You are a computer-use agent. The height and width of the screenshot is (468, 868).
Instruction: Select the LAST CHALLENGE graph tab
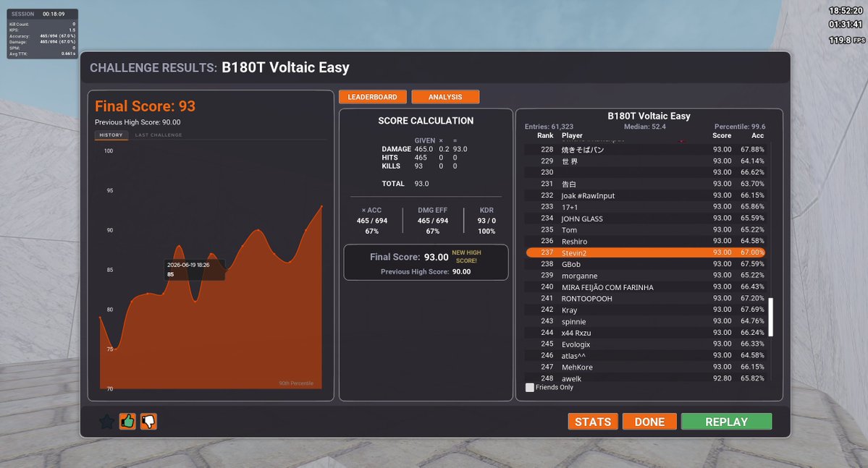click(x=159, y=135)
